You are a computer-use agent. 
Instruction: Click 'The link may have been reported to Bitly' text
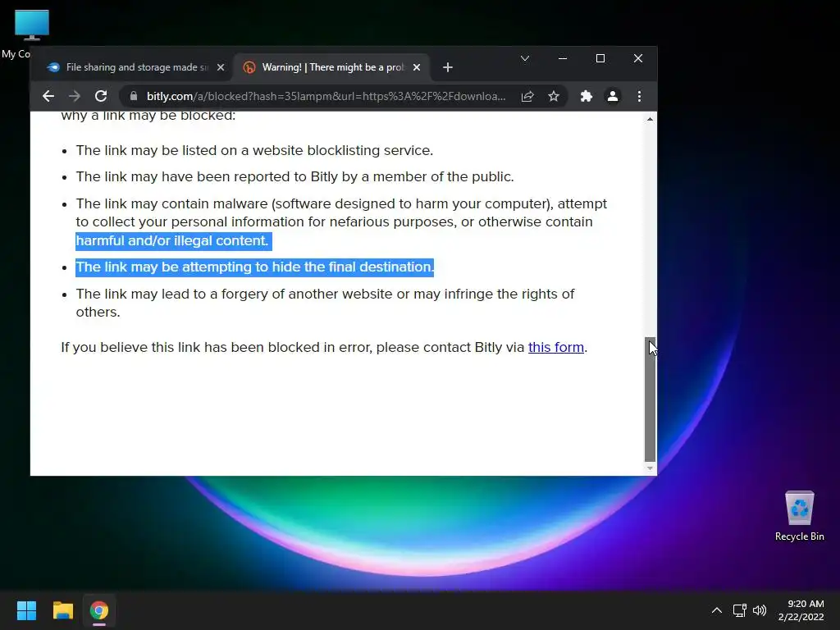[x=294, y=177]
